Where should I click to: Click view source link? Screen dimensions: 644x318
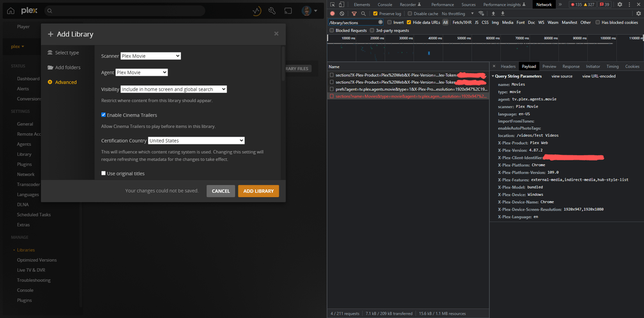point(562,76)
